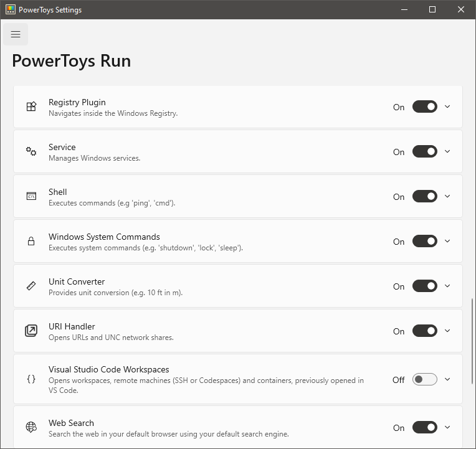
Task: Minimize the PowerToys Settings window
Action: point(404,9)
